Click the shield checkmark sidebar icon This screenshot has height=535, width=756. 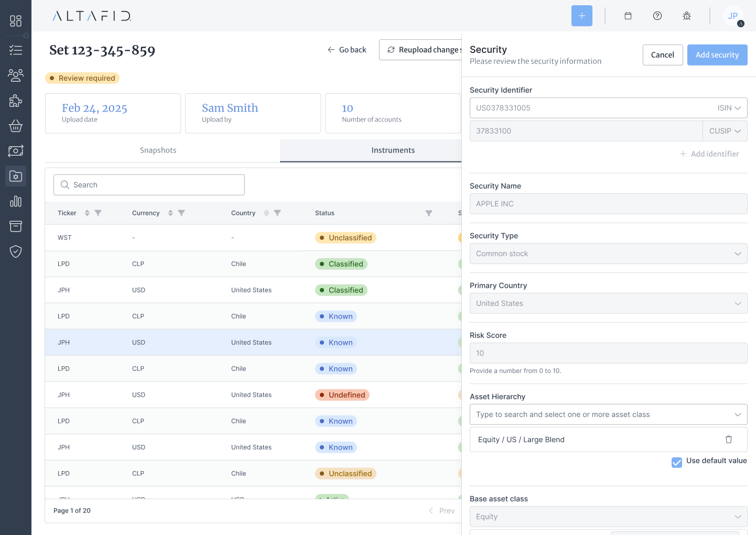click(x=16, y=252)
